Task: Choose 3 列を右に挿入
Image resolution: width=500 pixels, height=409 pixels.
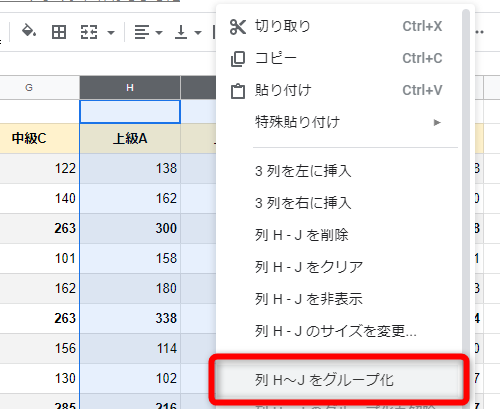Action: [x=339, y=203]
